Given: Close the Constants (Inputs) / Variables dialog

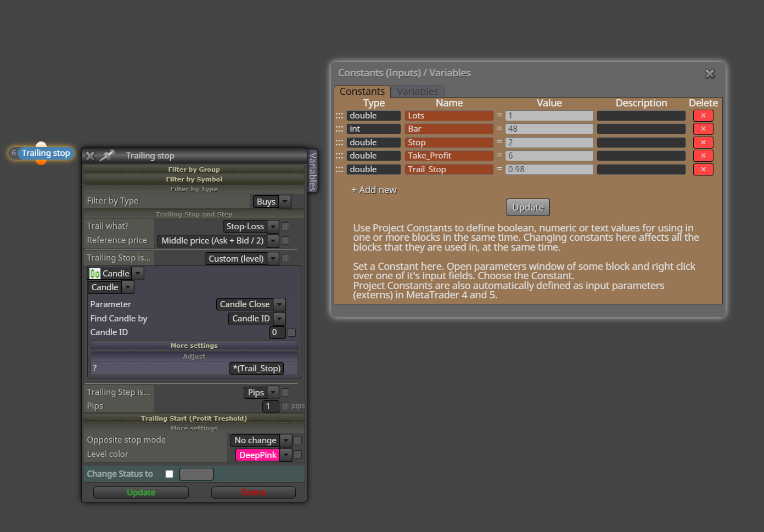Looking at the screenshot, I should tap(710, 73).
